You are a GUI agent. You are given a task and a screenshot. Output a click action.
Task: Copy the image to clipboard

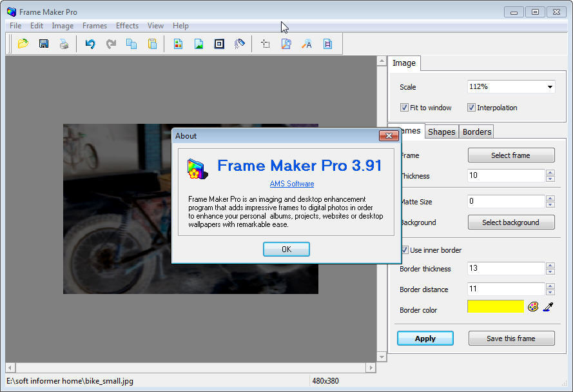(131, 43)
